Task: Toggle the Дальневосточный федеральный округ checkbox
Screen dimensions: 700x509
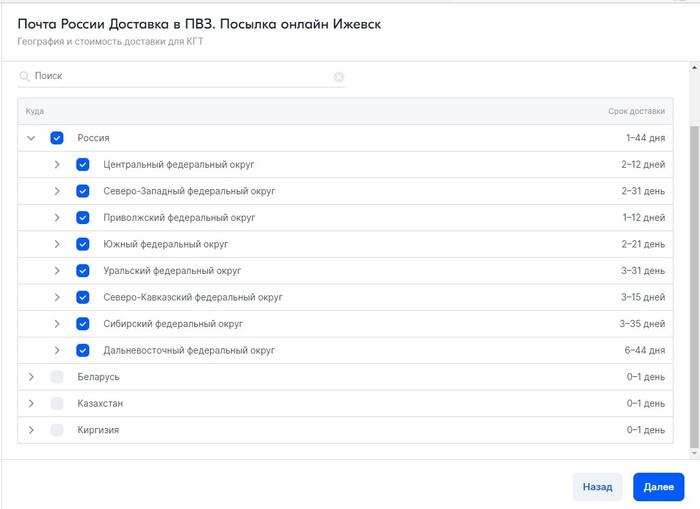Action: [83, 351]
